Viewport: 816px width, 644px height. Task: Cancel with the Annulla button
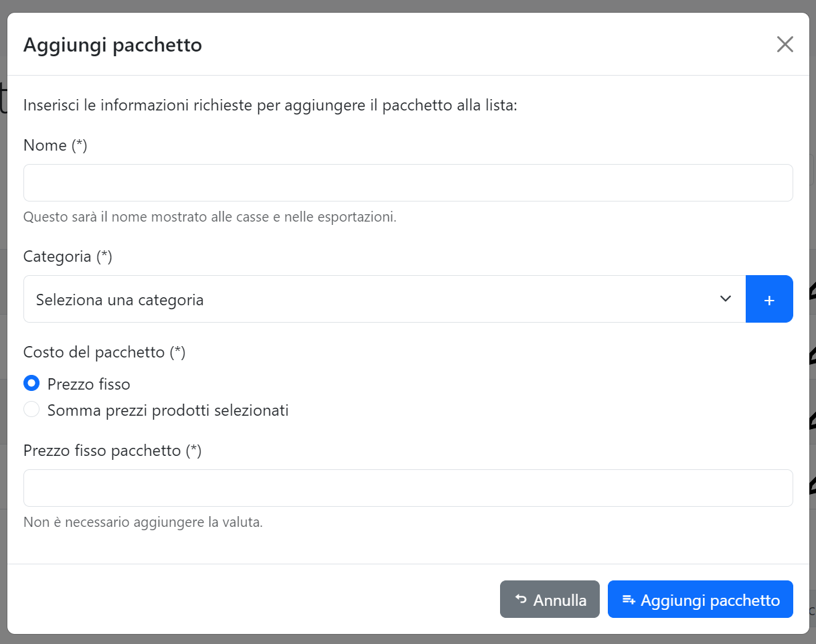coord(550,599)
